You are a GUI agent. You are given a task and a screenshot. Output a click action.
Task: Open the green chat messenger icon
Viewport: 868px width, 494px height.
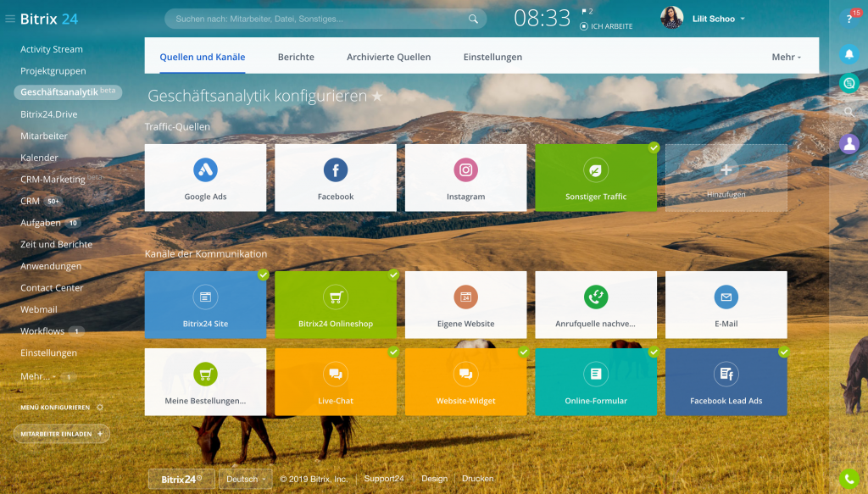click(849, 83)
